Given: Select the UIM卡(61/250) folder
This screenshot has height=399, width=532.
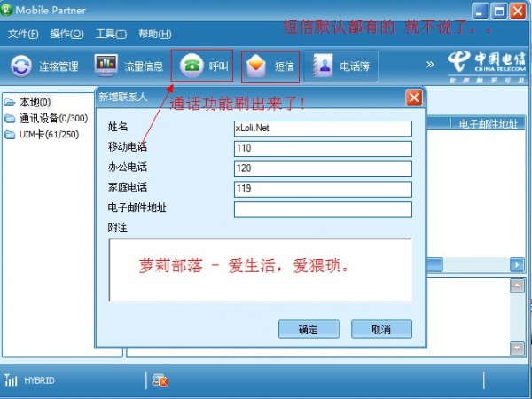Looking at the screenshot, I should [x=49, y=135].
